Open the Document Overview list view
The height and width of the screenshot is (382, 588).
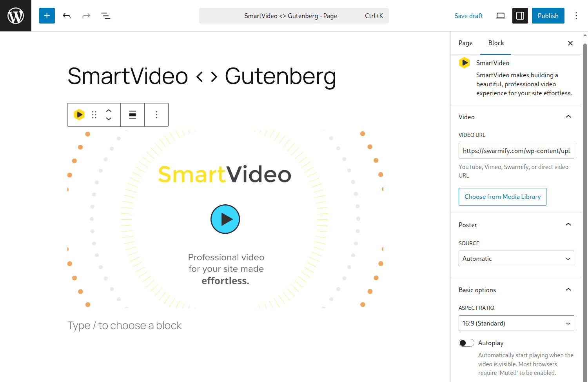pos(106,16)
